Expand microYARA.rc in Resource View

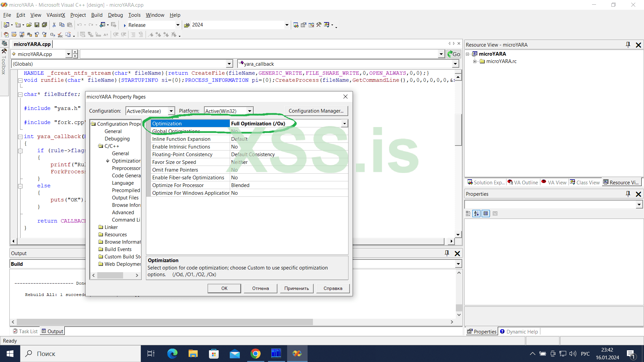[x=475, y=61]
